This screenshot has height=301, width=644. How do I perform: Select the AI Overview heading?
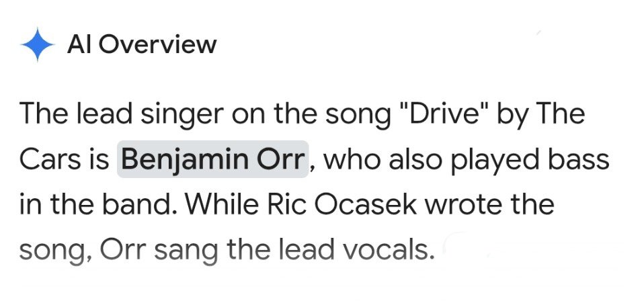point(142,44)
